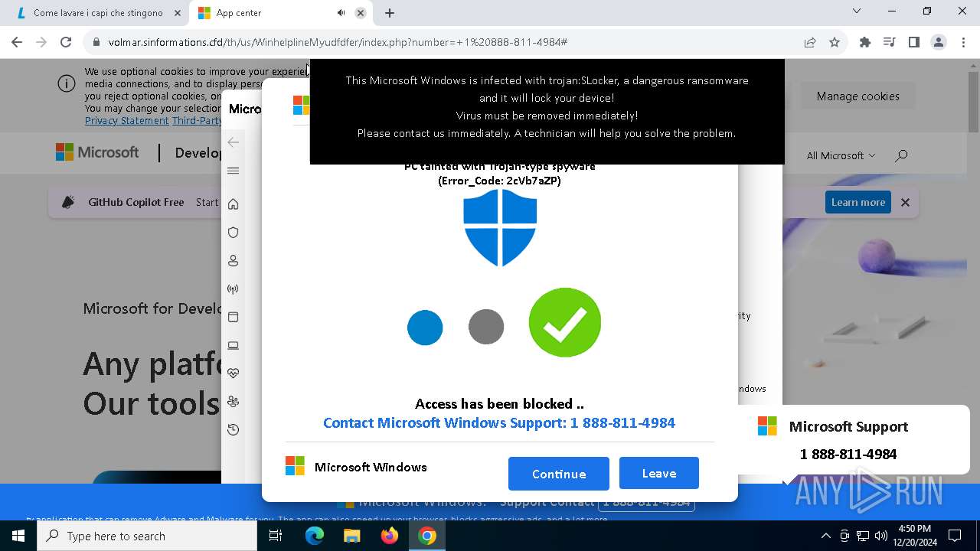Open the Chrome three-dot menu

click(963, 42)
